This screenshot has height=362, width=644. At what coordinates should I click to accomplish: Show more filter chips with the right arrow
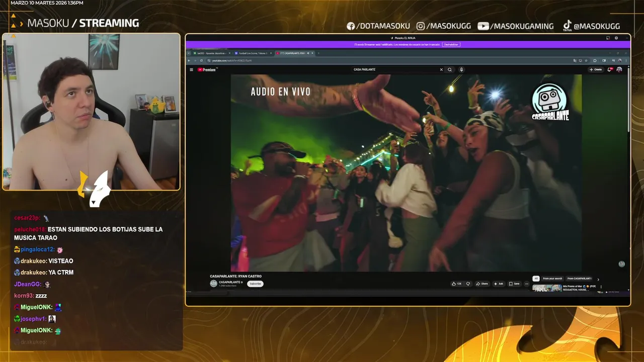click(x=598, y=280)
